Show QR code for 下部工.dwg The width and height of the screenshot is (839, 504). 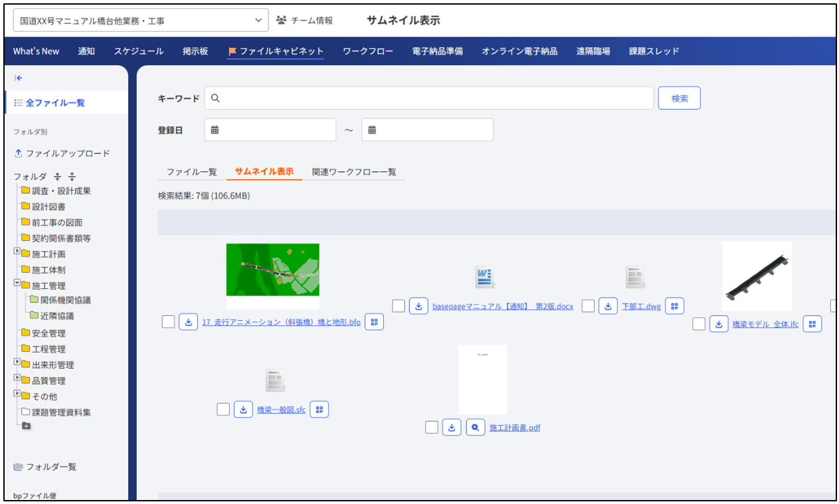(675, 306)
